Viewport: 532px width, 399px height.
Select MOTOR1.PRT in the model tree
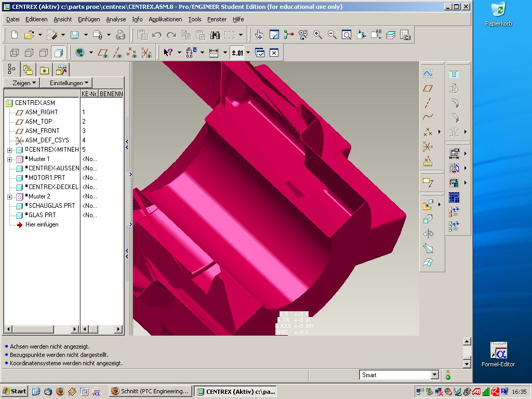pos(47,178)
